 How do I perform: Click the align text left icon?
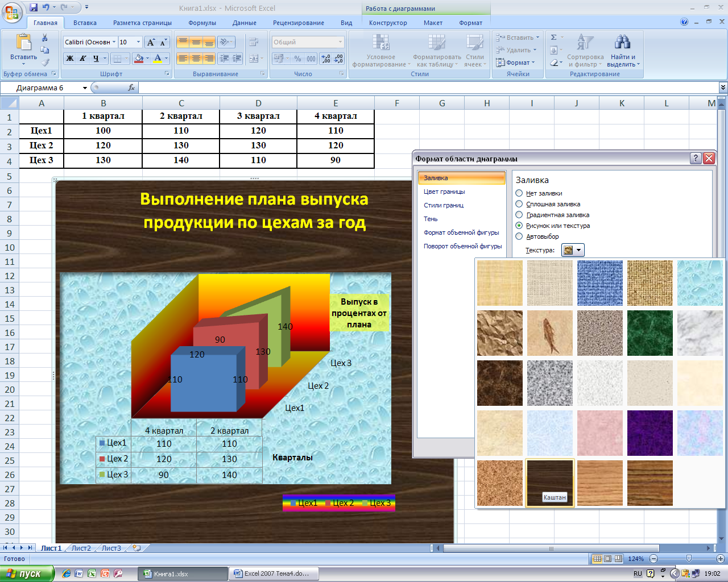point(183,58)
